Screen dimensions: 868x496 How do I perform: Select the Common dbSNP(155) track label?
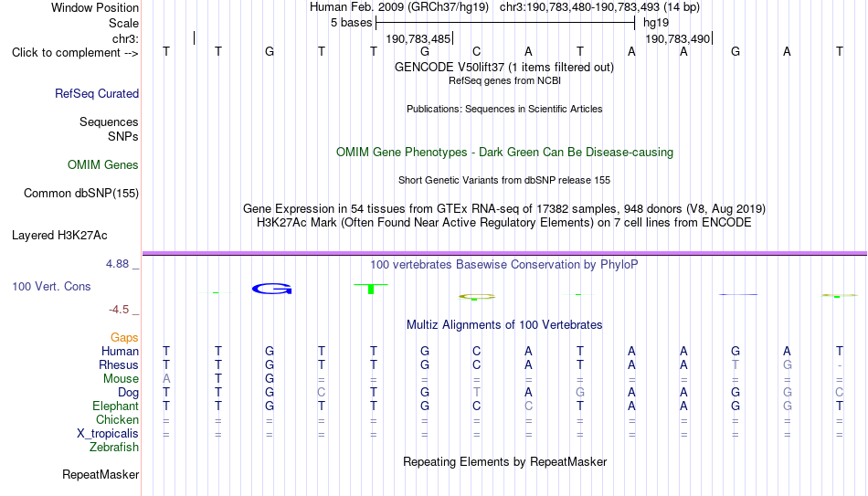click(80, 194)
